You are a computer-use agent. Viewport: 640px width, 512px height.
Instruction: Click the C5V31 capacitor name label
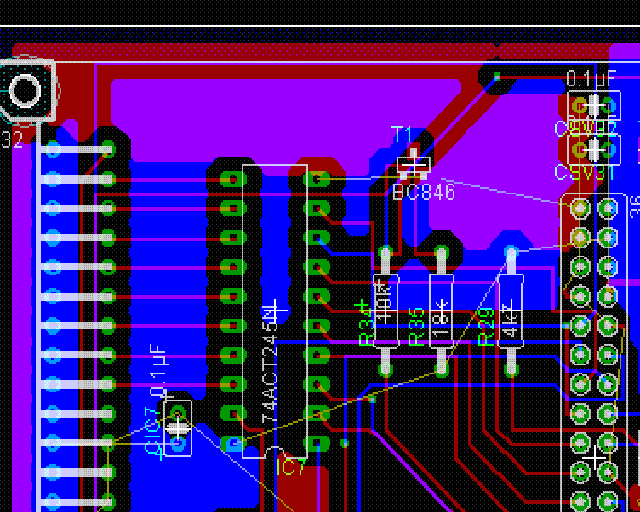click(584, 173)
